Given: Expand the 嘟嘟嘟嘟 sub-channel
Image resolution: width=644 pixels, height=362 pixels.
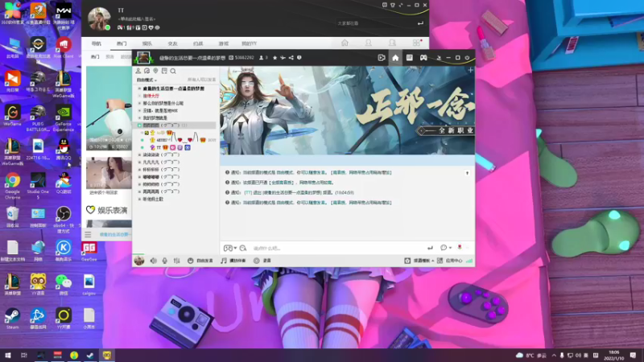Looking at the screenshot, I should [139, 177].
